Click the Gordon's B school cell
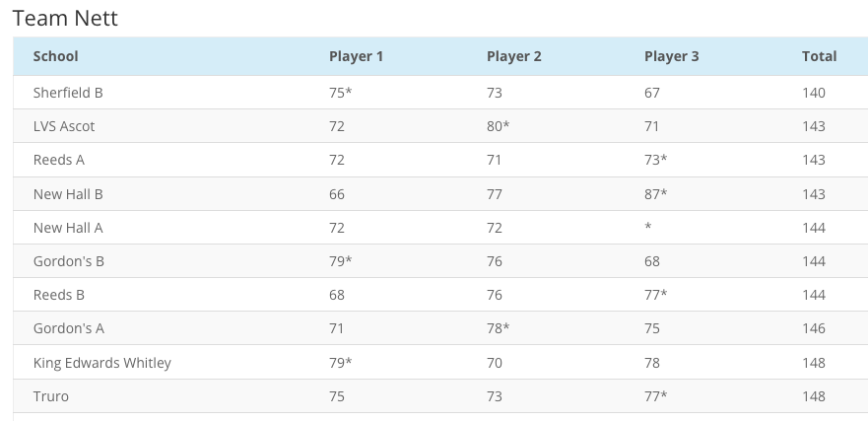 tap(69, 261)
